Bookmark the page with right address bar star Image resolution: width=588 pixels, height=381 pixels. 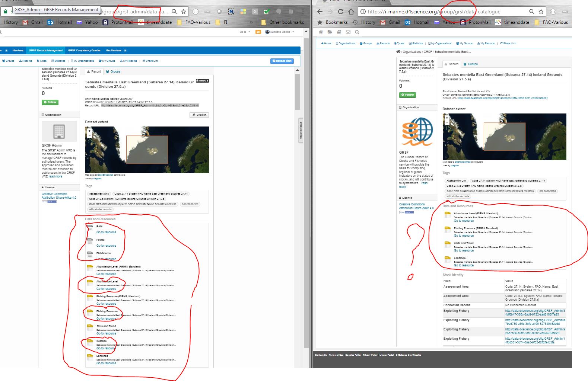pos(541,12)
